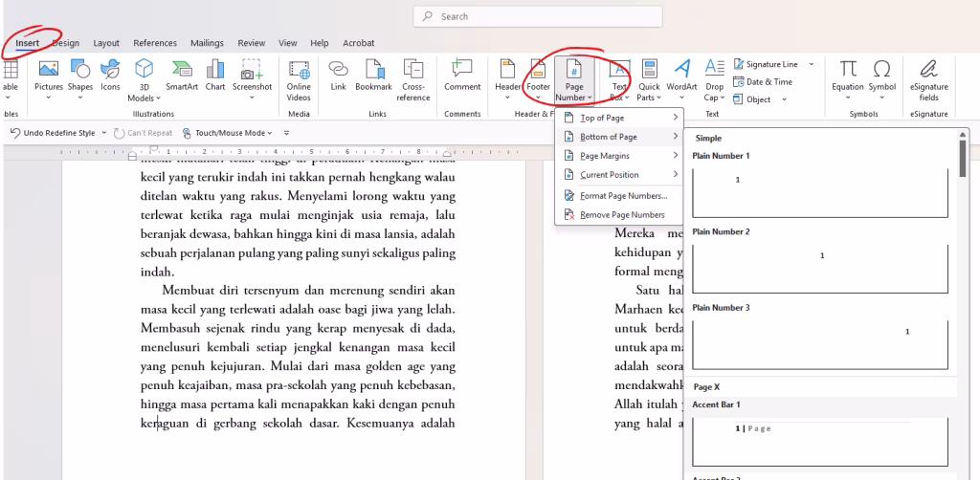The image size is (980, 480).
Task: Insert a Chart
Action: (x=215, y=76)
